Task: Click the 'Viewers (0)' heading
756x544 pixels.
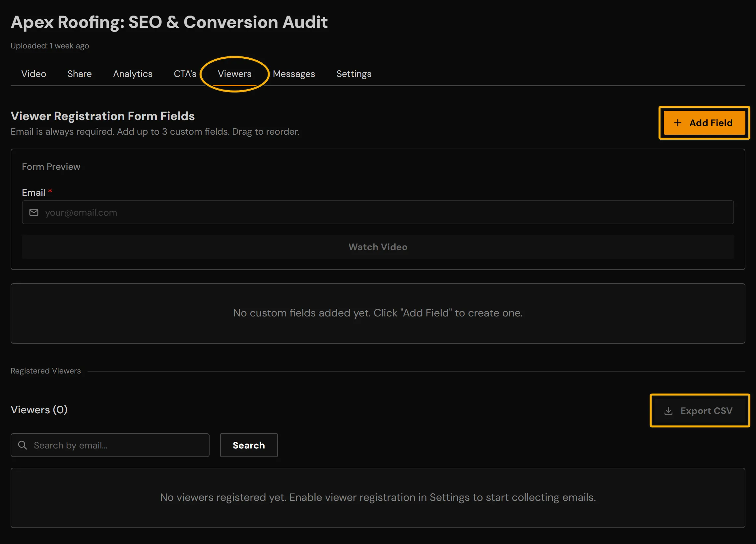Action: 39,410
